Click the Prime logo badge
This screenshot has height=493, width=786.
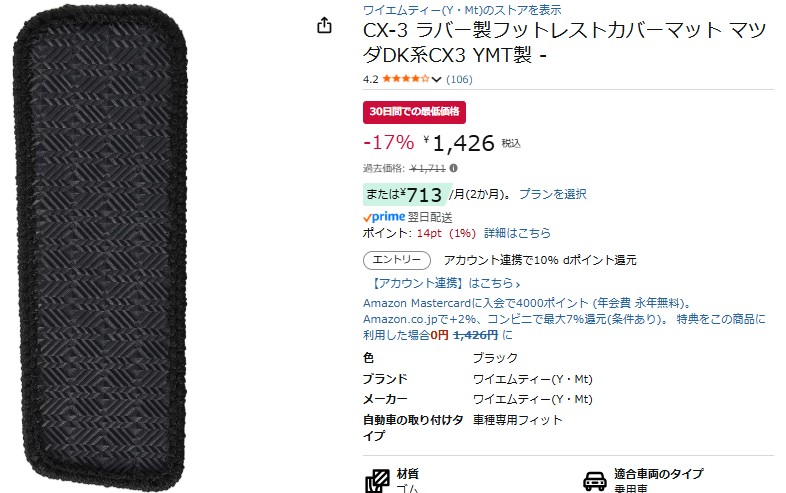click(384, 217)
